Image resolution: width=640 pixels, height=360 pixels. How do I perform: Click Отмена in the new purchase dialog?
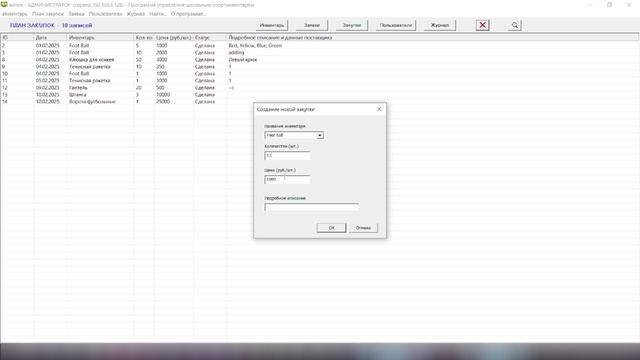[363, 228]
